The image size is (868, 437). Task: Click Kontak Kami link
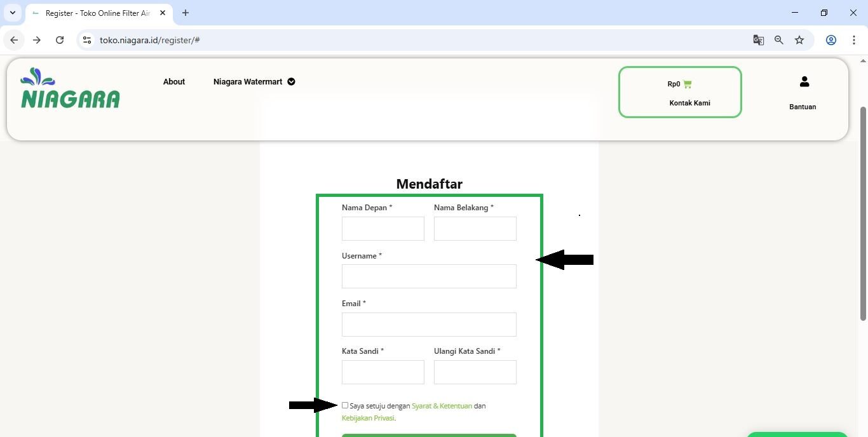[x=689, y=103]
